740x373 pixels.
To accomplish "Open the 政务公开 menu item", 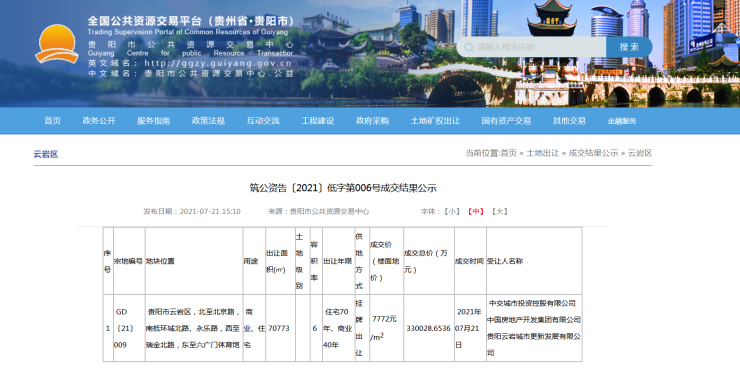I will click(99, 121).
